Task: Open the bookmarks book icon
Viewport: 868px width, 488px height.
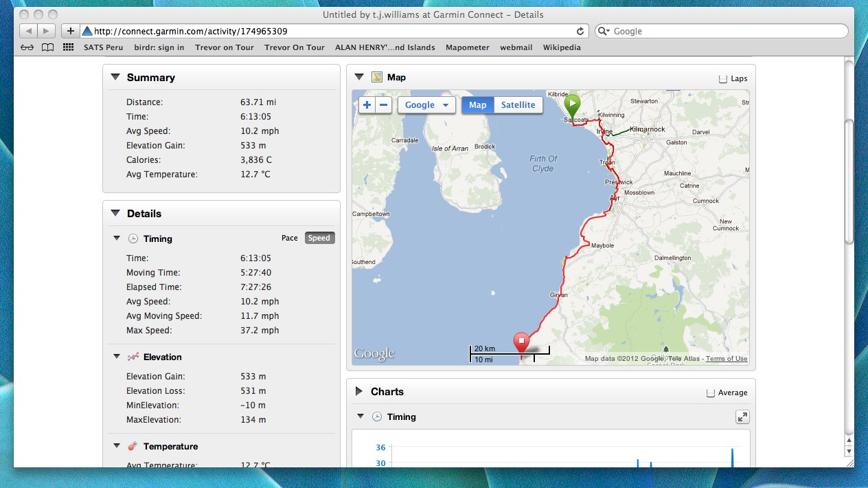Action: [x=47, y=47]
